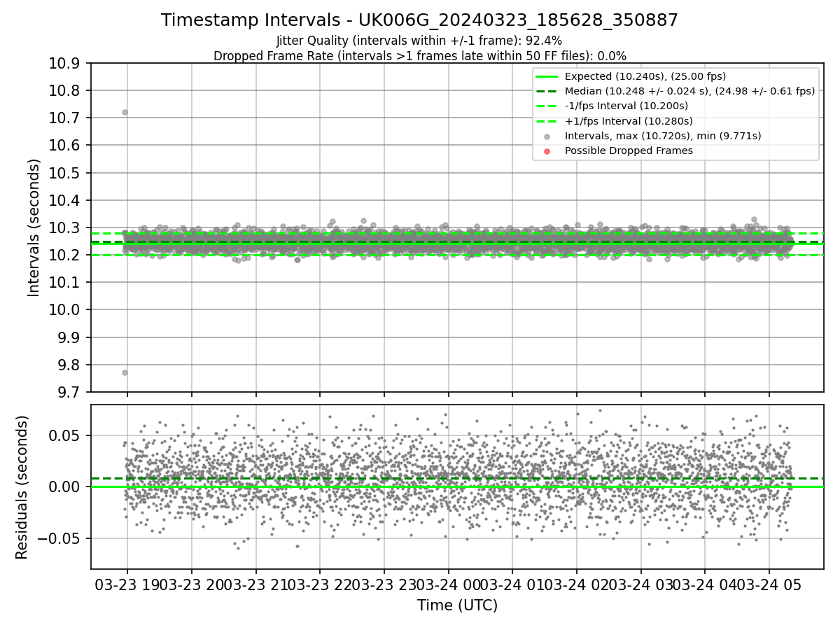Select legend entry 'Expected (10.240s), (25.00 fps)'
840x630 pixels.
[x=645, y=76]
